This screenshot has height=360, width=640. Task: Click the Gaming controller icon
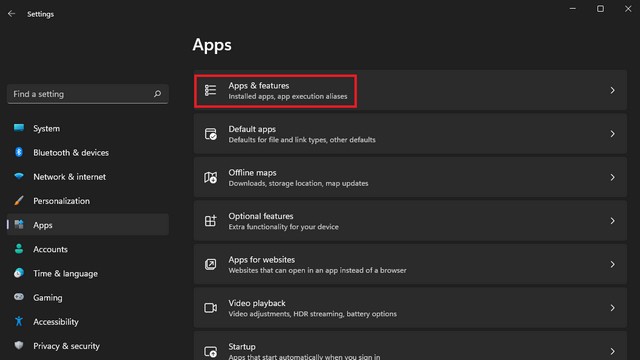click(x=19, y=297)
